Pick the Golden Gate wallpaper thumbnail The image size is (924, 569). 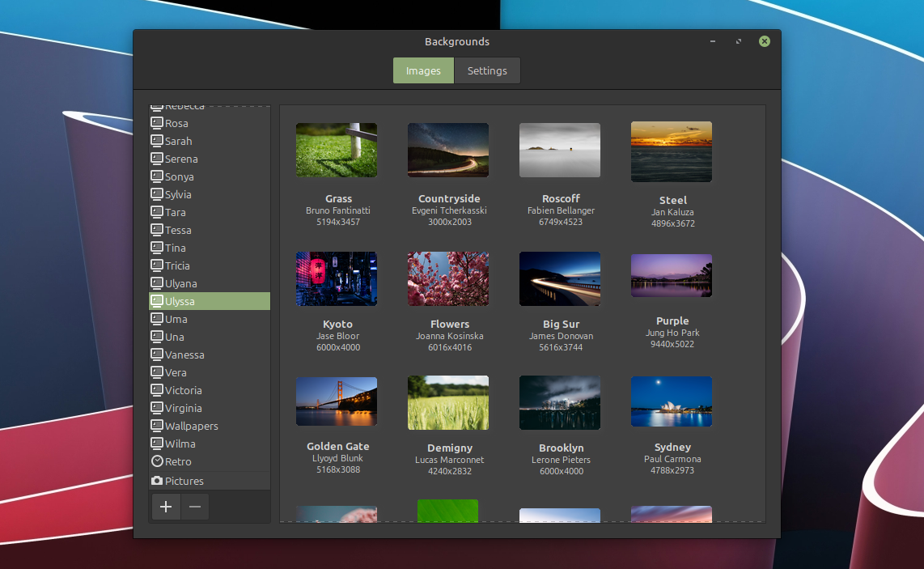tap(337, 401)
